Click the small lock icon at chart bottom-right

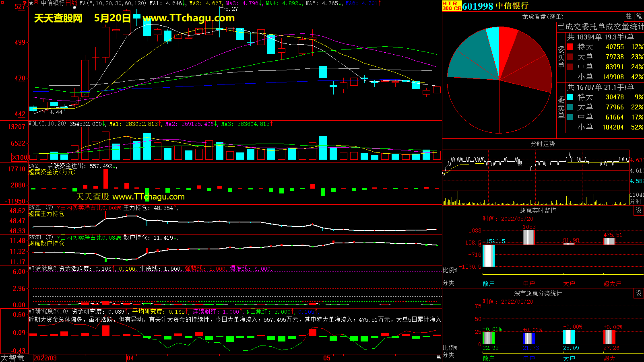click(438, 357)
